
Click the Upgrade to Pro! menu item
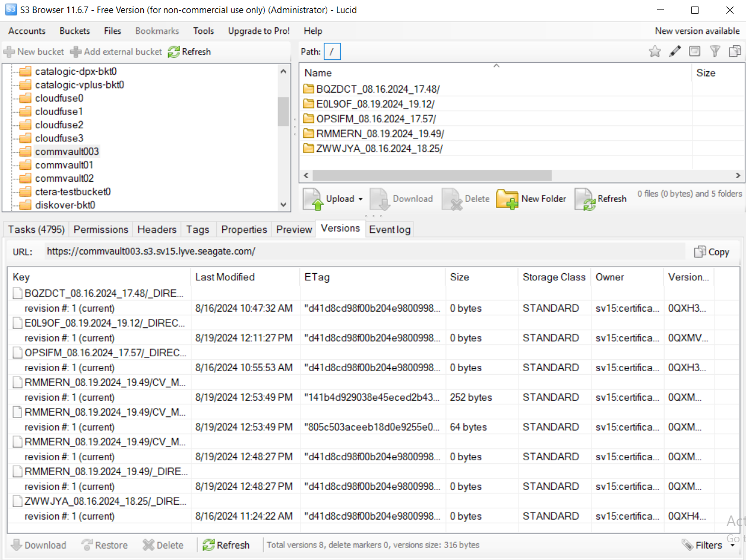259,31
